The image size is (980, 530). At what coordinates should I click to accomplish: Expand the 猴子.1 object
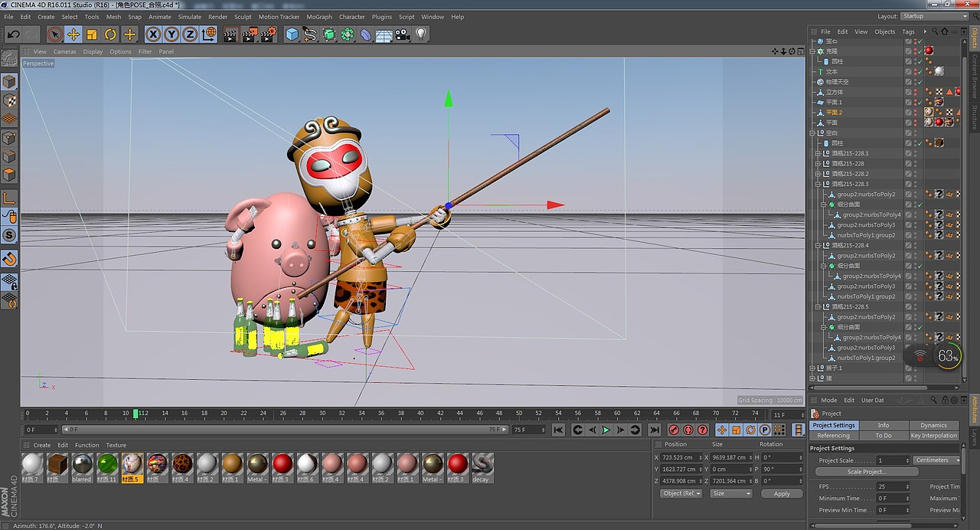[x=812, y=368]
